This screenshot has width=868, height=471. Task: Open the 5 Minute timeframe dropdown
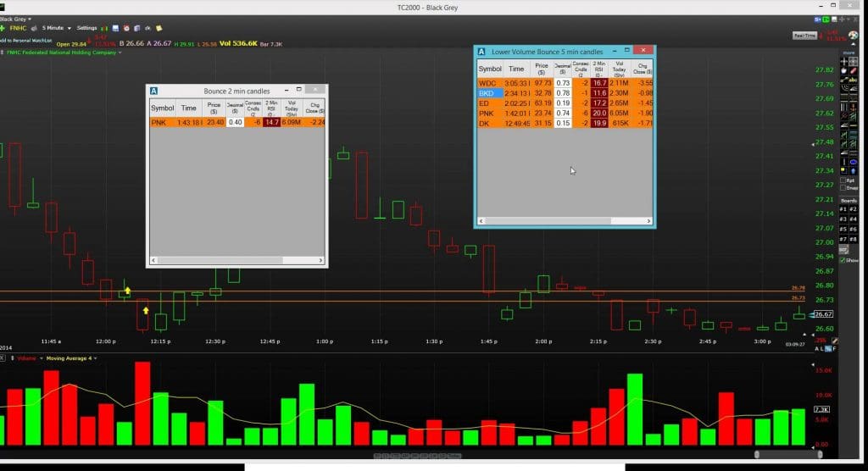pyautogui.click(x=57, y=28)
